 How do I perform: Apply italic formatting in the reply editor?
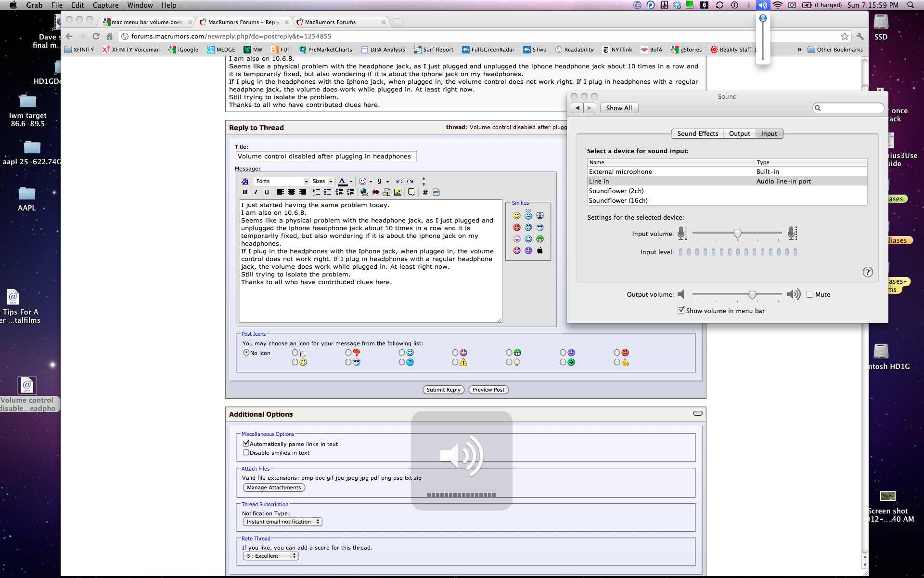[256, 192]
